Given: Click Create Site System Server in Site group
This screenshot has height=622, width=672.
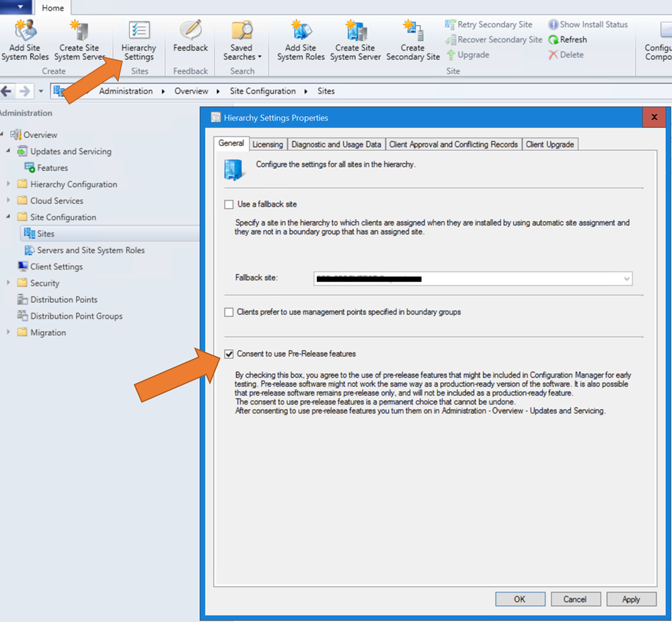Looking at the screenshot, I should coord(355,41).
